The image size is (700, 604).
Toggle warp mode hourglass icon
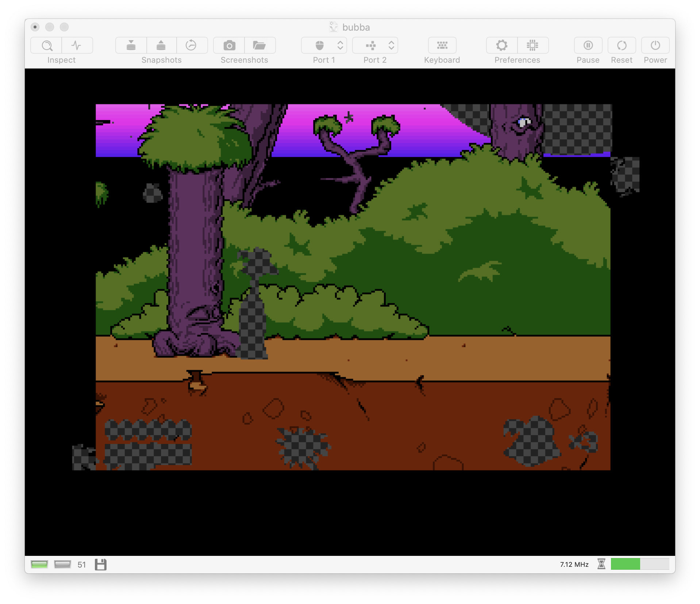601,564
